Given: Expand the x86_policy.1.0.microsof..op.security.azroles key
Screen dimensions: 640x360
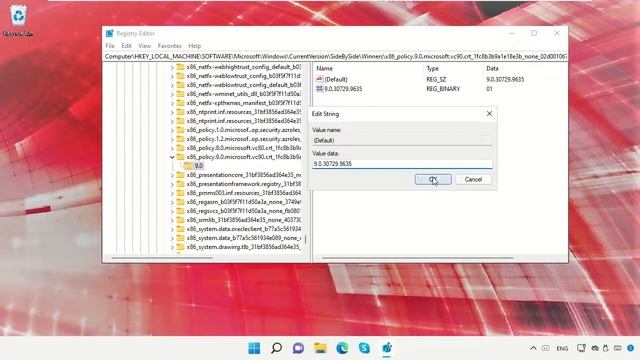Looking at the screenshot, I should click(172, 130).
